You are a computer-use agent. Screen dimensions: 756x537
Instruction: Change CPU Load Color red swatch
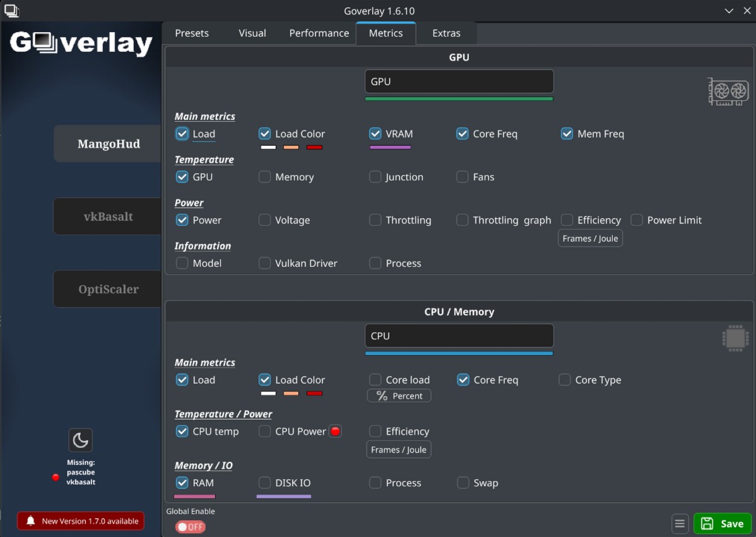coord(314,394)
